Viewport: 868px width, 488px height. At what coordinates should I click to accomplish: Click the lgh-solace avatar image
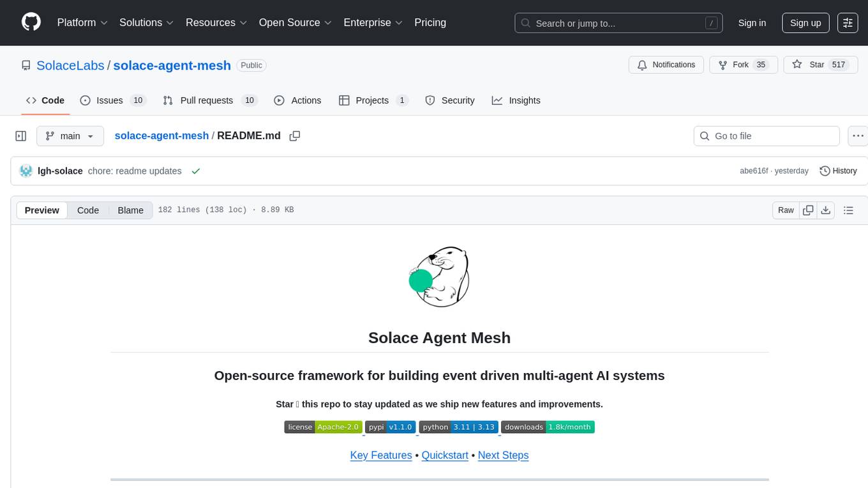click(26, 171)
